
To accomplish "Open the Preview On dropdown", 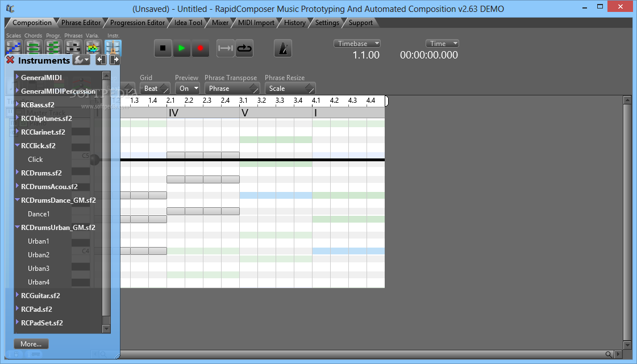I will click(188, 89).
